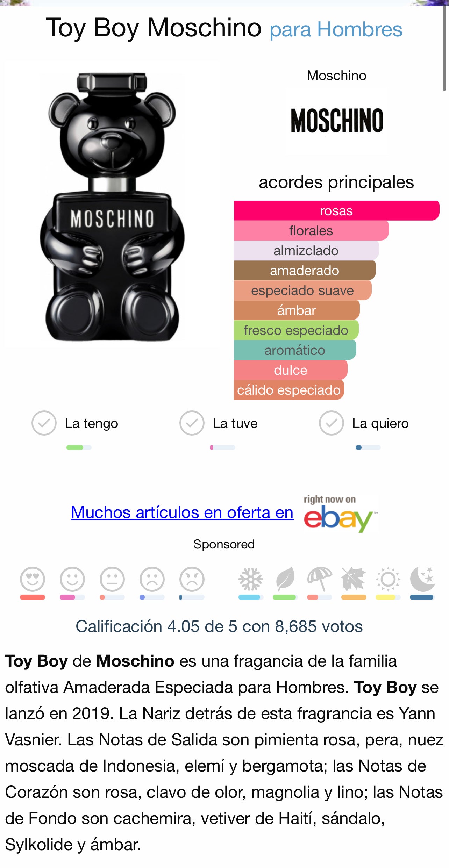The width and height of the screenshot is (449, 868).
Task: Check the La quiero checkmark
Action: (332, 423)
